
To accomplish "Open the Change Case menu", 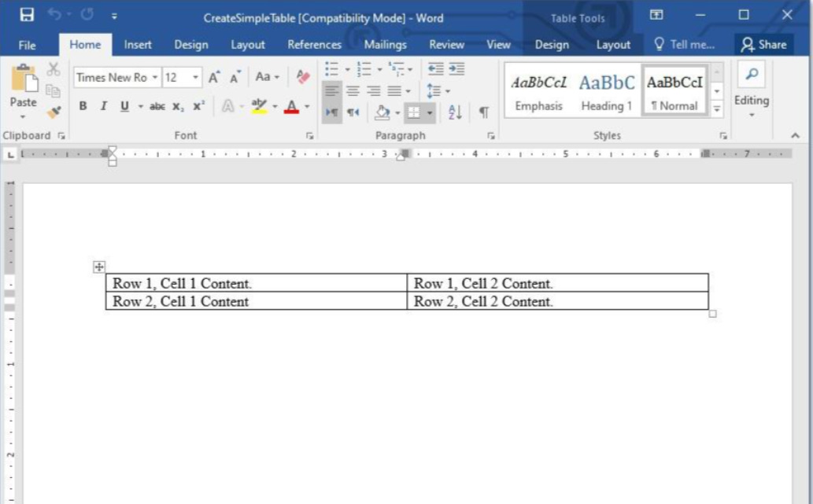I will pos(267,77).
